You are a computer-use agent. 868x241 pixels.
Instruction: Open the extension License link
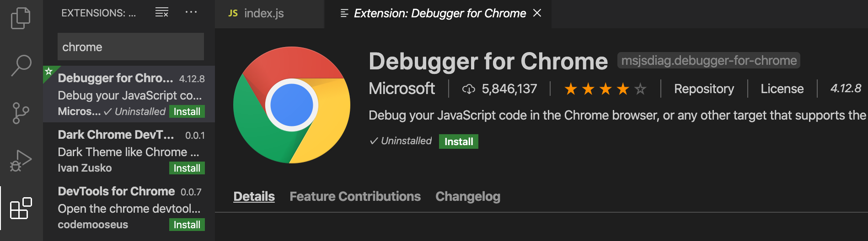click(x=782, y=89)
